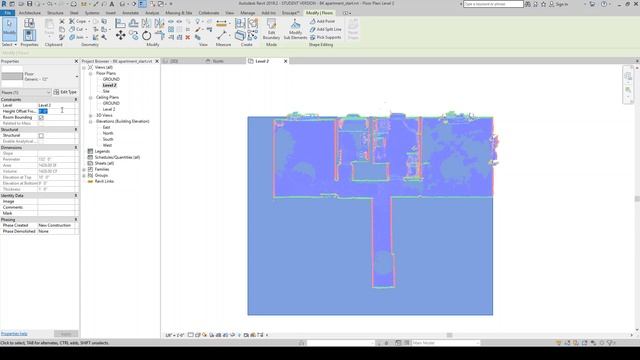Click the Edit Boundary tool
640x360 pixels.
click(271, 29)
